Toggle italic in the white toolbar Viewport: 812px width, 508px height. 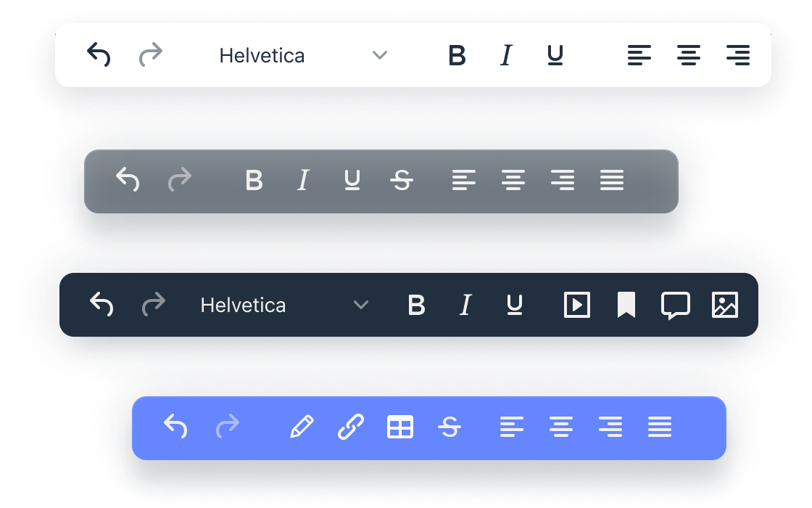click(506, 55)
